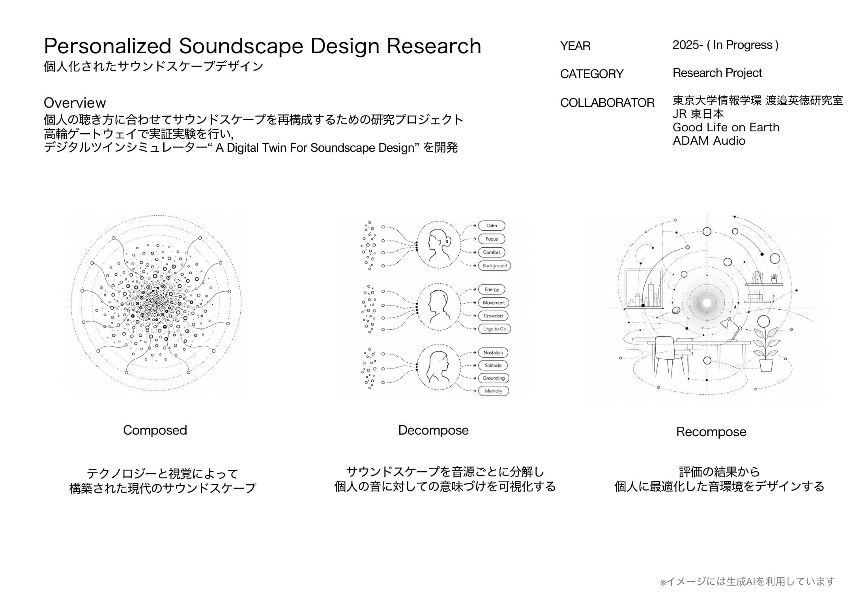Click the Overview heading
Image resolution: width=868 pixels, height=601 pixels.
(75, 103)
